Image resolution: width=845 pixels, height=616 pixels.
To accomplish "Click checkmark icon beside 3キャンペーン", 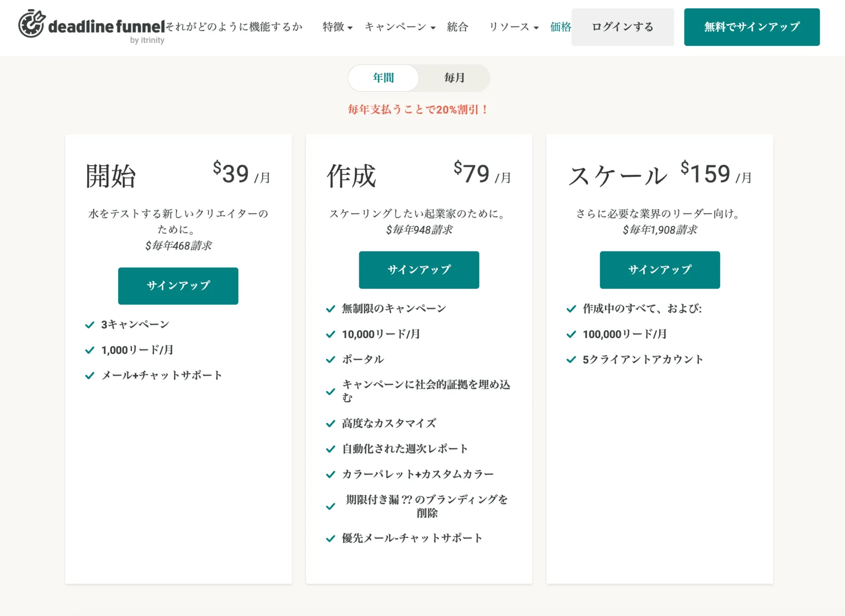I will tap(90, 325).
